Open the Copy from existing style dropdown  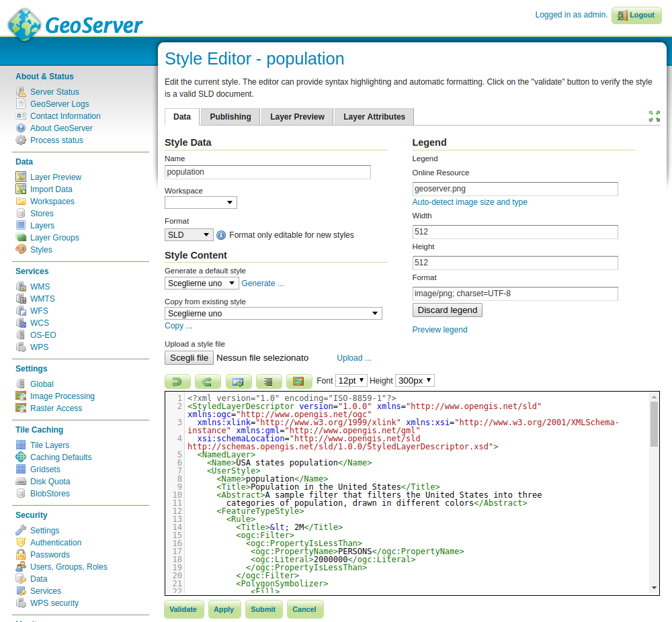pyautogui.click(x=273, y=314)
